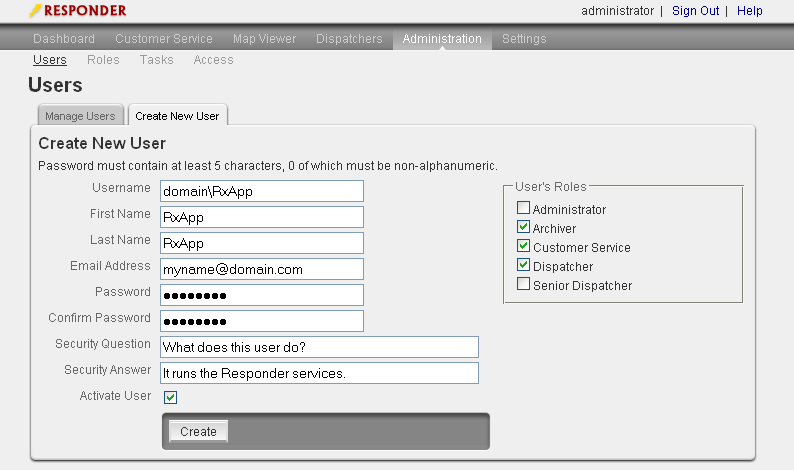Click into the Username field
The image size is (794, 470).
pyautogui.click(x=261, y=191)
